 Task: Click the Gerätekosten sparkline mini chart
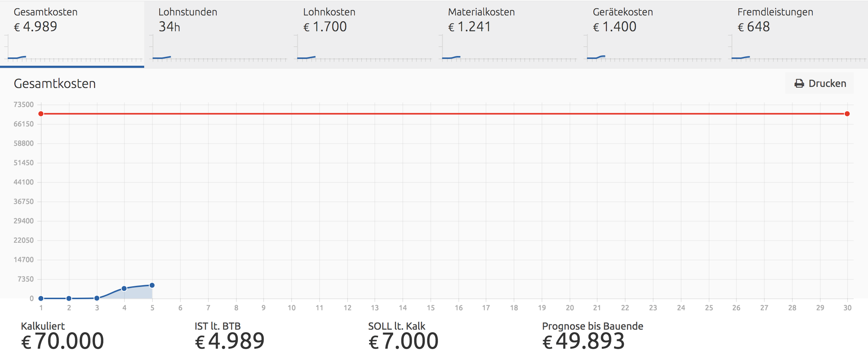click(x=653, y=48)
